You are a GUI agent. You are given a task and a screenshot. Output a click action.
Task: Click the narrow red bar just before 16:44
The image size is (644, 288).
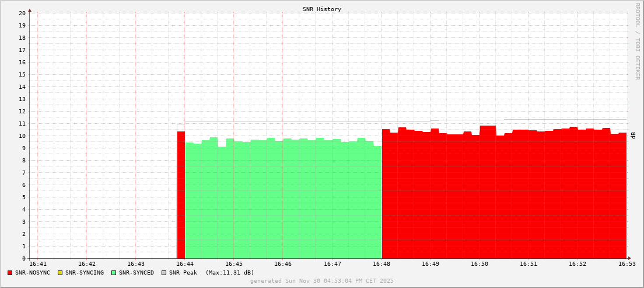181,196
